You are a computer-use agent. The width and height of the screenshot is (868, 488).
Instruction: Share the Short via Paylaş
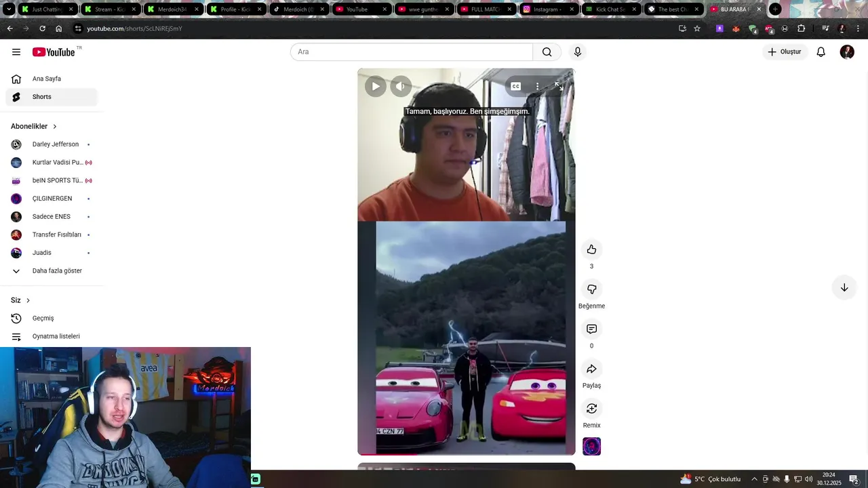[x=591, y=369]
